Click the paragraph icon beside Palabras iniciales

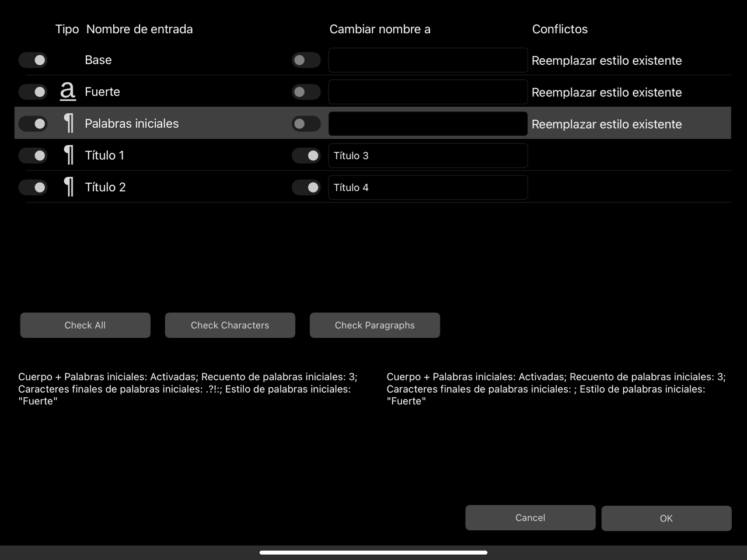coord(68,123)
